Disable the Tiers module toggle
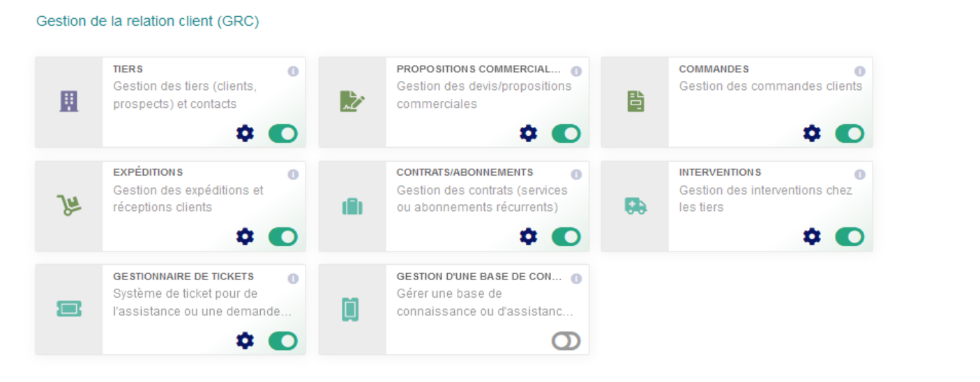 (x=283, y=133)
